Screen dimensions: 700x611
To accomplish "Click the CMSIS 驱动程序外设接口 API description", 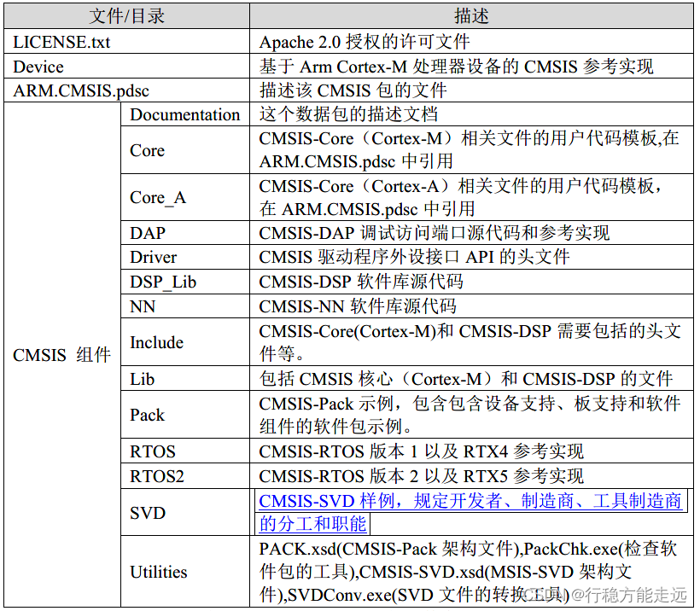I will click(x=414, y=257).
